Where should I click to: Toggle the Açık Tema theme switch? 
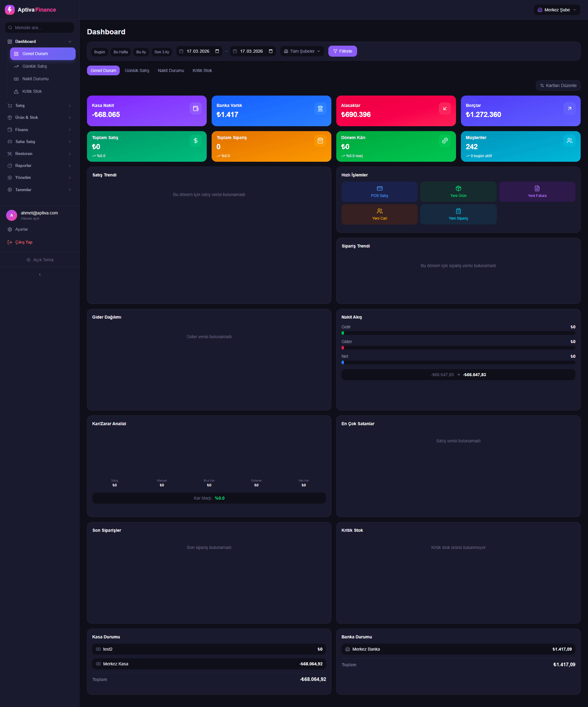[40, 259]
